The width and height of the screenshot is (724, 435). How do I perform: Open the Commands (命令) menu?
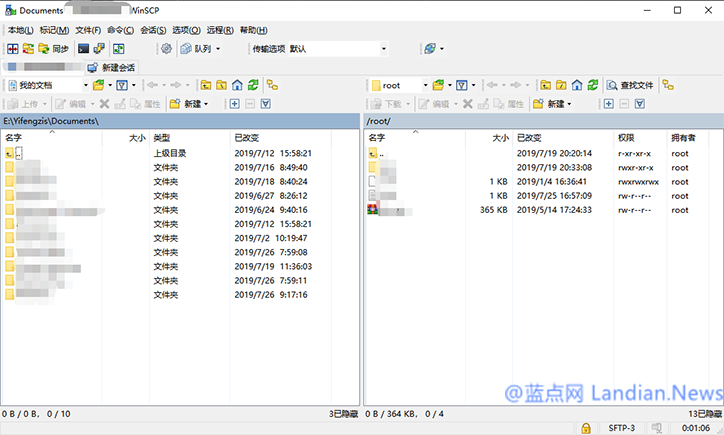click(117, 30)
